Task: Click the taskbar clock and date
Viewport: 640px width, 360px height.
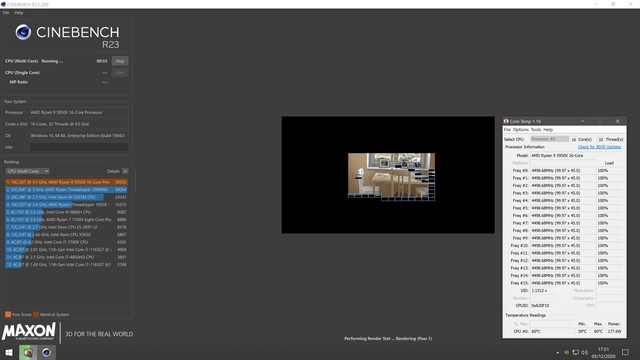Action: pos(603,353)
